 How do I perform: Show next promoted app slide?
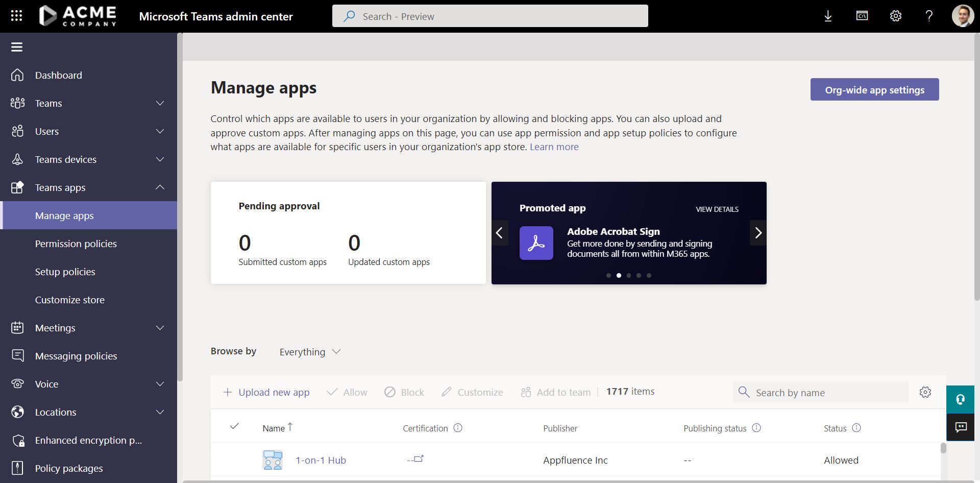[758, 233]
